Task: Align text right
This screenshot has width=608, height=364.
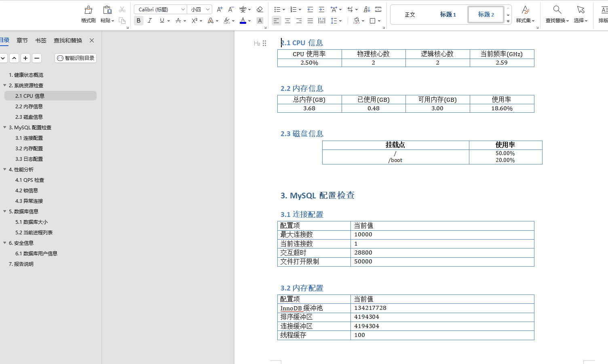Action: tap(299, 21)
